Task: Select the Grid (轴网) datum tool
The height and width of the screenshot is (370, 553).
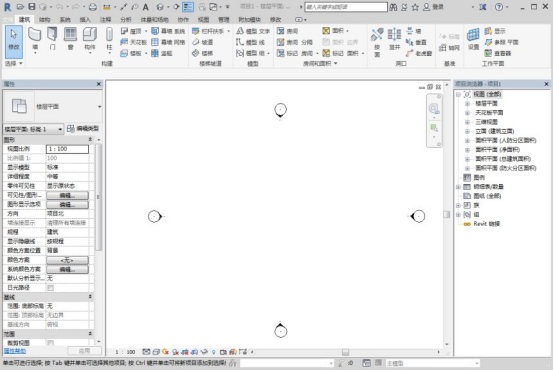Action: click(x=449, y=48)
